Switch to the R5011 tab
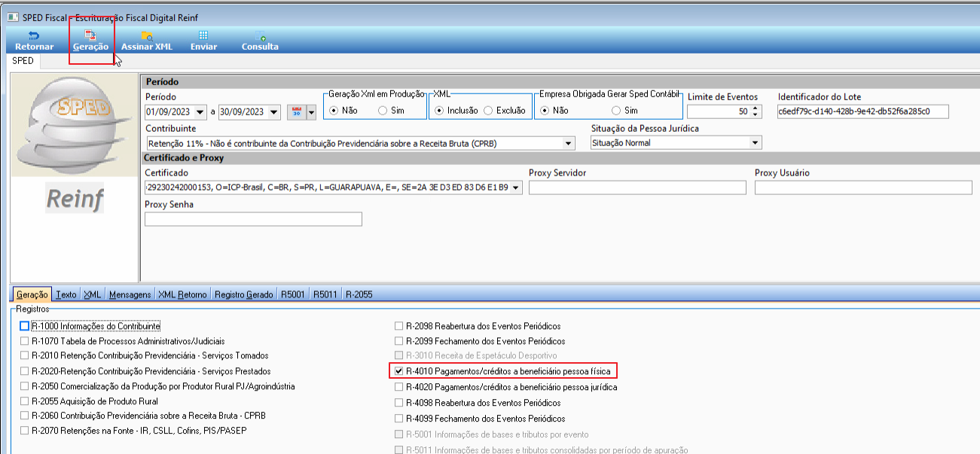This screenshot has width=980, height=454. pyautogui.click(x=325, y=294)
